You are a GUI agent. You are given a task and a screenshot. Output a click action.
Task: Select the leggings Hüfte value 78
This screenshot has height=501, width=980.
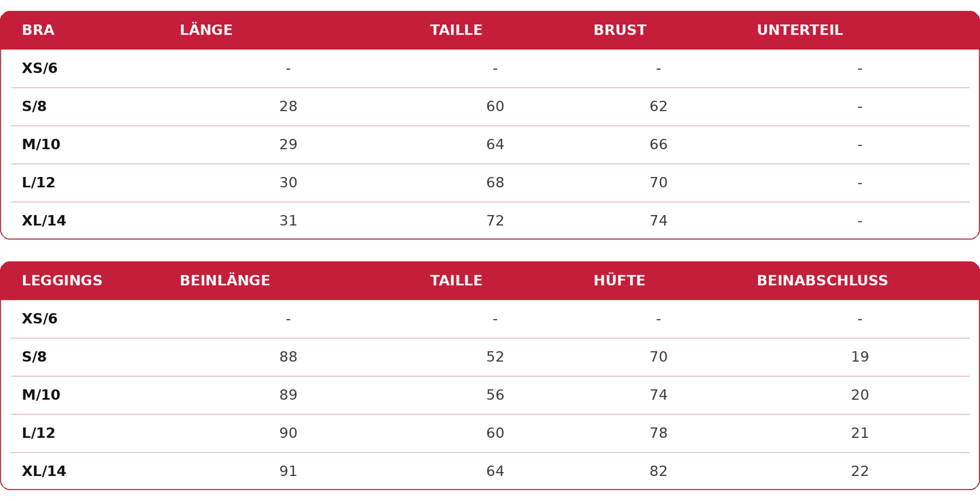point(659,433)
